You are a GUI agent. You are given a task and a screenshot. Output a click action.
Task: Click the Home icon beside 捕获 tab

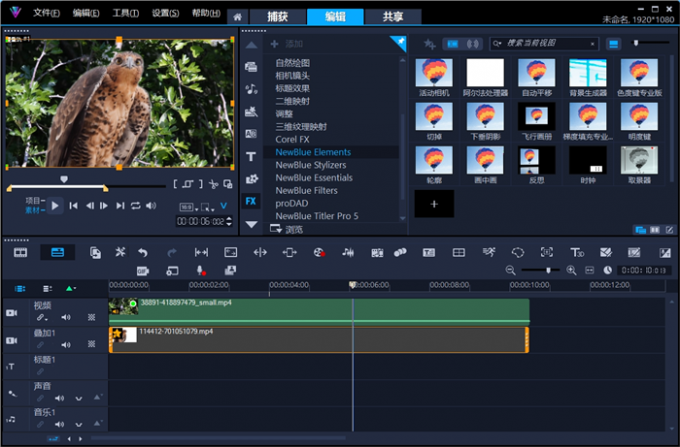[237, 17]
